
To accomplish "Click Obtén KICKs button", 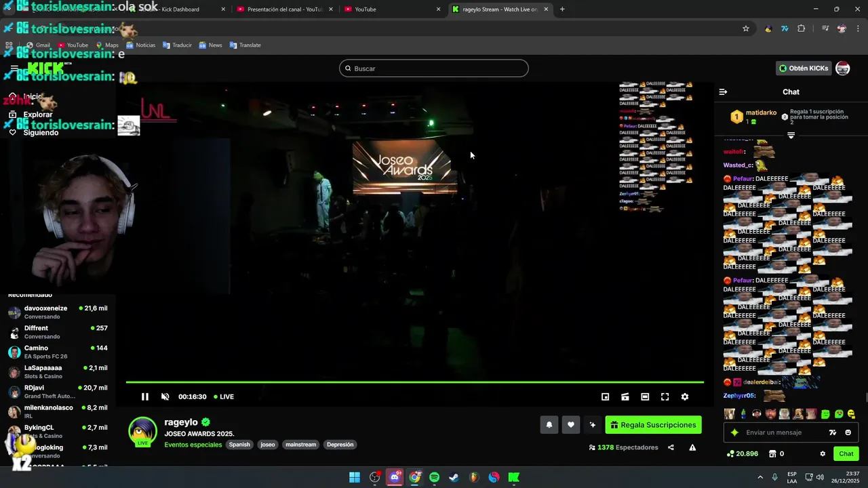I will 804,68.
